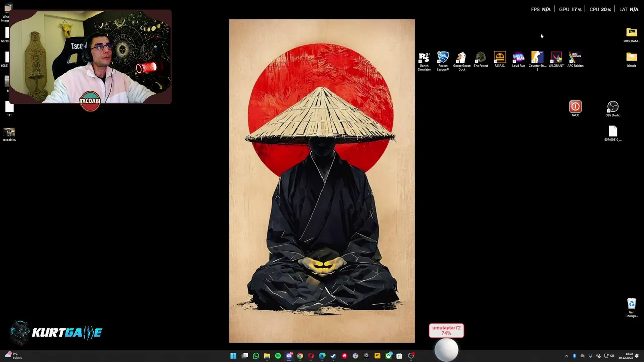Image resolution: width=644 pixels, height=362 pixels.
Task: Open Task View from the taskbar
Action: click(245, 356)
